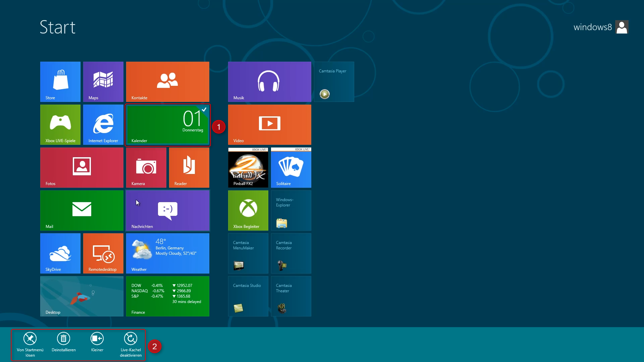Click Kleiner to shrink the tile
644x362 pixels.
[x=97, y=342]
